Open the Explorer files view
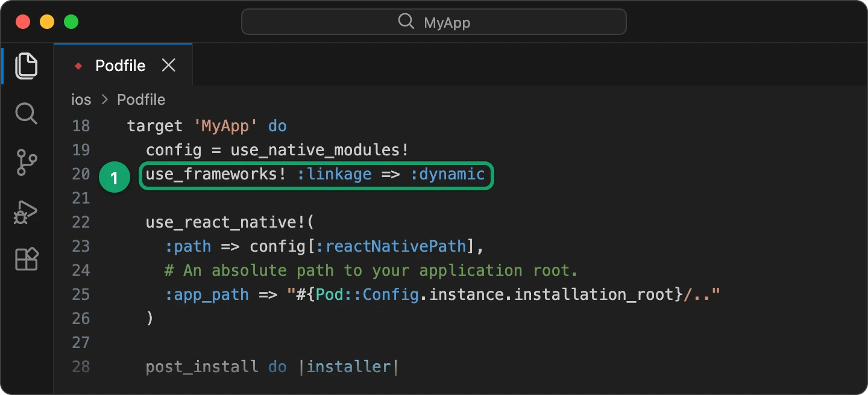Viewport: 868px width, 395px height. click(x=26, y=66)
